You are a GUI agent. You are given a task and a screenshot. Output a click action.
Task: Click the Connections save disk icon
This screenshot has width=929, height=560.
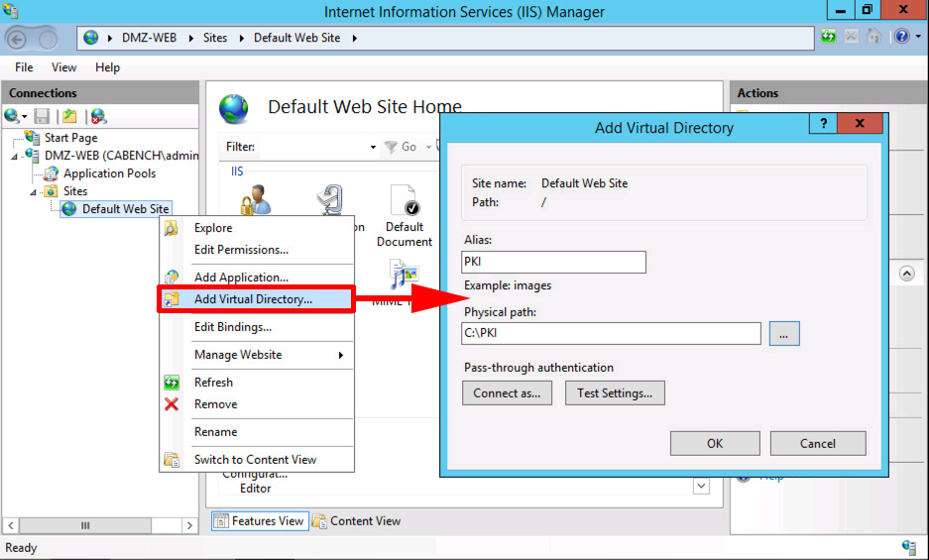coord(42,116)
